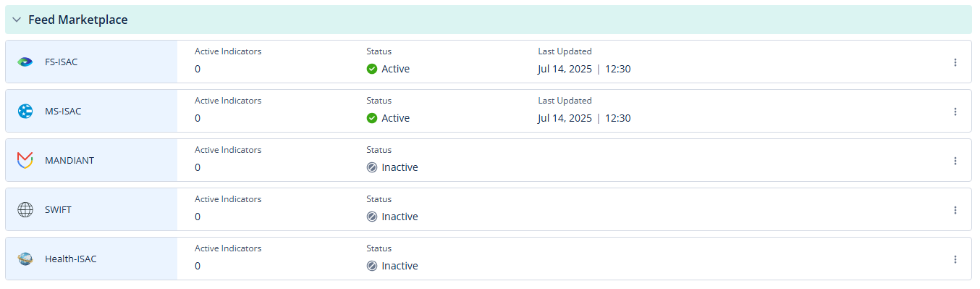Click MS-ISAC Last Updated date
The image size is (980, 289).
click(565, 118)
